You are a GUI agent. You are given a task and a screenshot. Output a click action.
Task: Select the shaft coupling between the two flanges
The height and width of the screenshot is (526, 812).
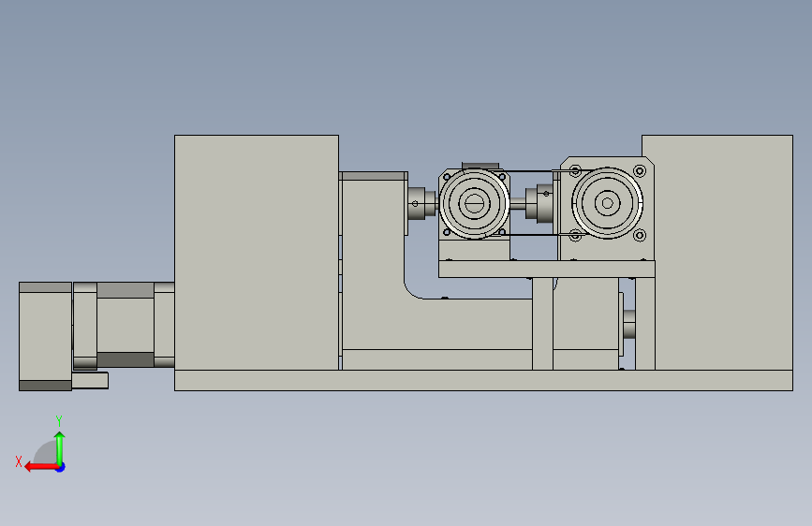point(539,203)
